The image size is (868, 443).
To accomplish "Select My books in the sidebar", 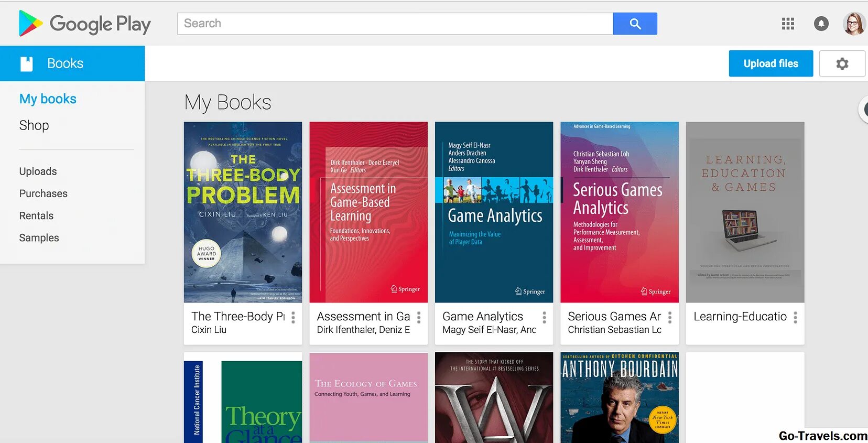I will (48, 99).
